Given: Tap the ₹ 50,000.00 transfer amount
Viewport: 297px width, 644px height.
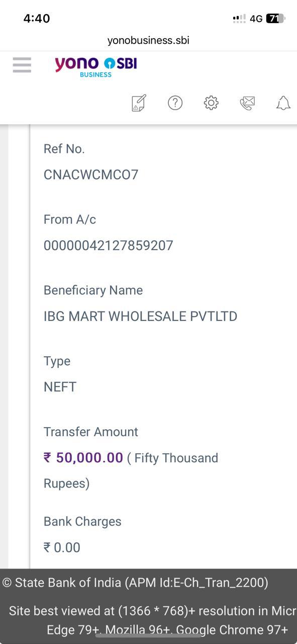Looking at the screenshot, I should [x=83, y=458].
